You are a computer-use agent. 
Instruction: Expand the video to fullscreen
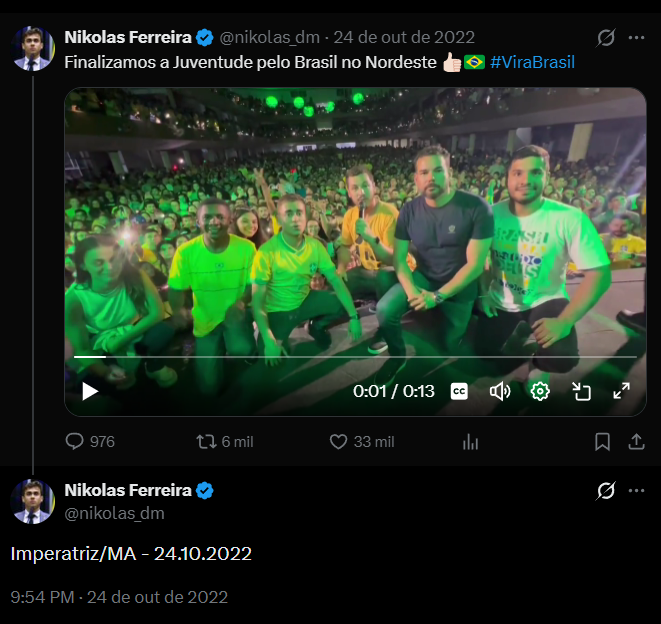pyautogui.click(x=621, y=391)
